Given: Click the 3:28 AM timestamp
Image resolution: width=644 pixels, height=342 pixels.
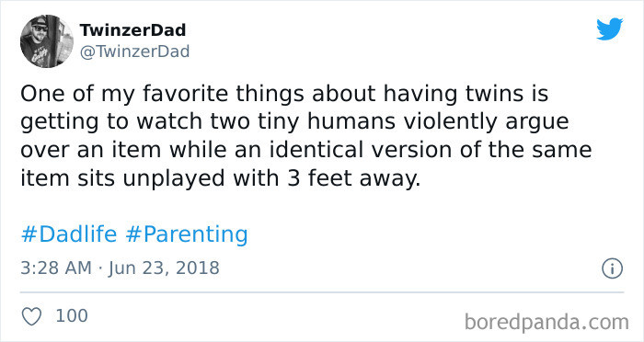Looking at the screenshot, I should point(56,268).
